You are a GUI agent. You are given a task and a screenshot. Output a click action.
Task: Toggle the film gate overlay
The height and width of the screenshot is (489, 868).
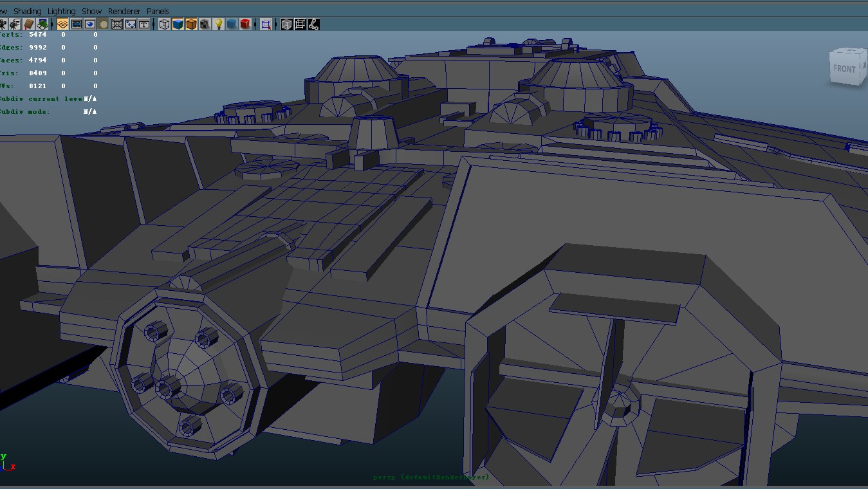77,24
